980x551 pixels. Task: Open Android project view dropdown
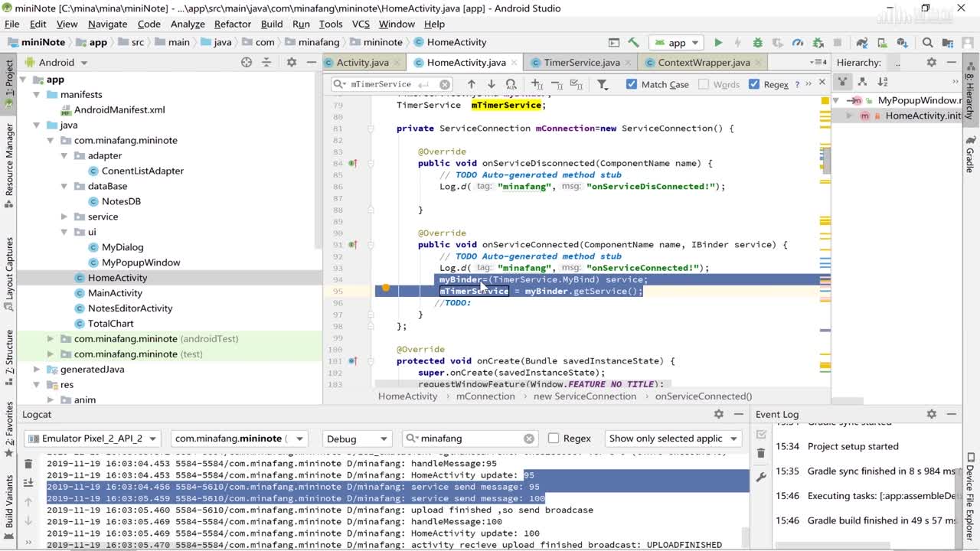tap(55, 63)
